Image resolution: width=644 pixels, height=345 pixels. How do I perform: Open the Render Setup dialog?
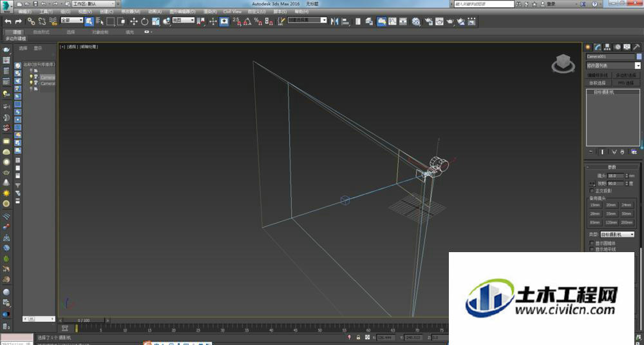(428, 21)
